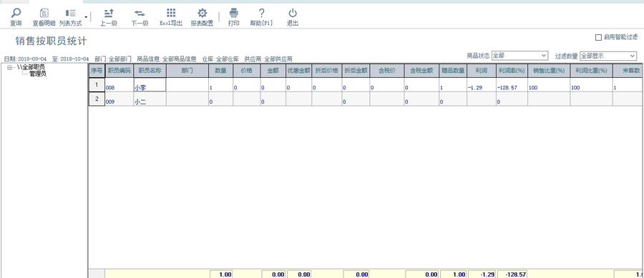Print the report using 打印 icon
Screen dimensions: 644x278
click(234, 14)
